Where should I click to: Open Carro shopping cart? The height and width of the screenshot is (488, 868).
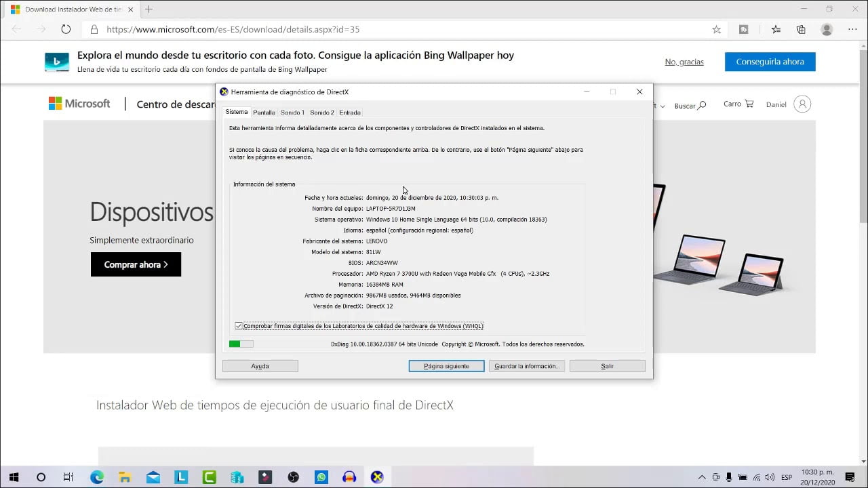(738, 104)
